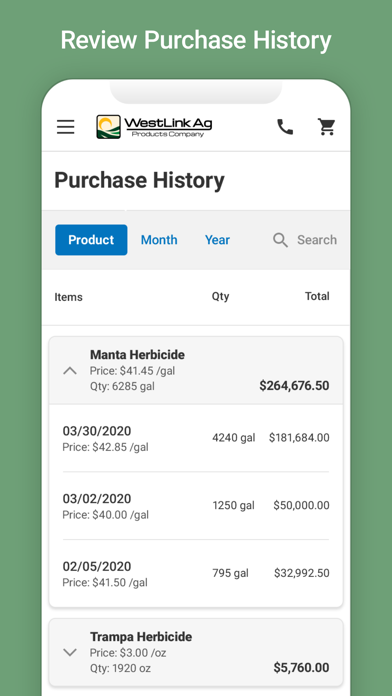Click the $50,000.00 amount

tap(301, 506)
